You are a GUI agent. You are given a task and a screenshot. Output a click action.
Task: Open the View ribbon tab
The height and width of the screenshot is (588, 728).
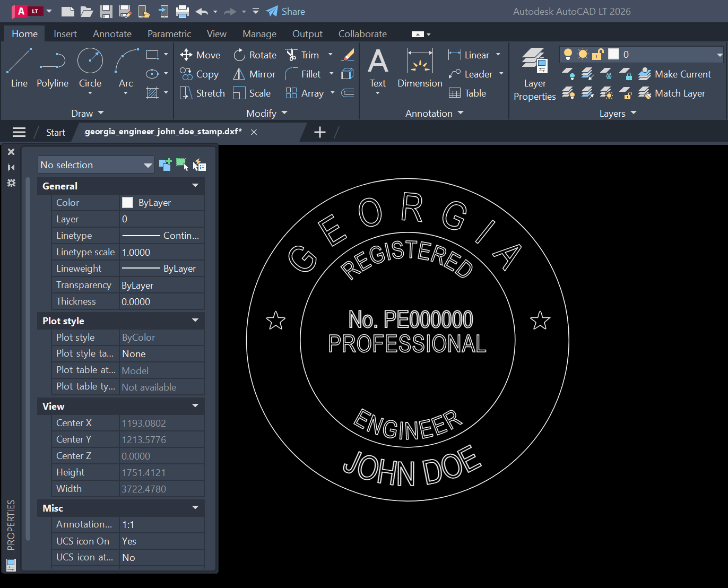[216, 33]
